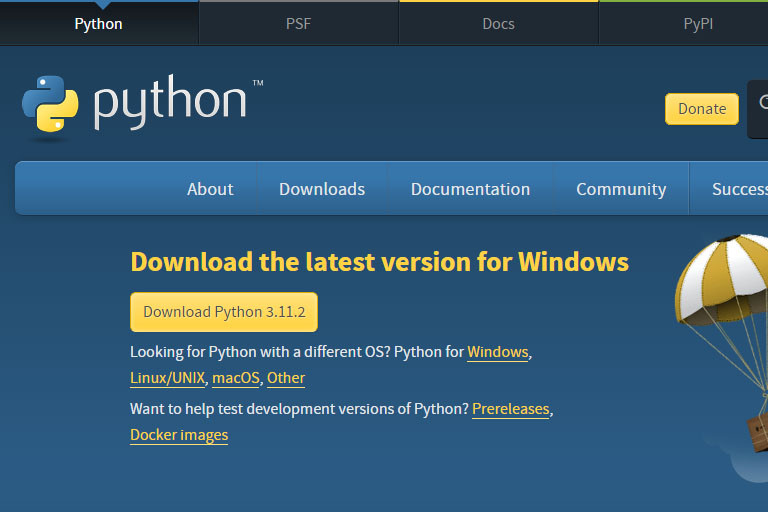Switch to the Docs top tab
The width and height of the screenshot is (768, 512).
coord(499,24)
